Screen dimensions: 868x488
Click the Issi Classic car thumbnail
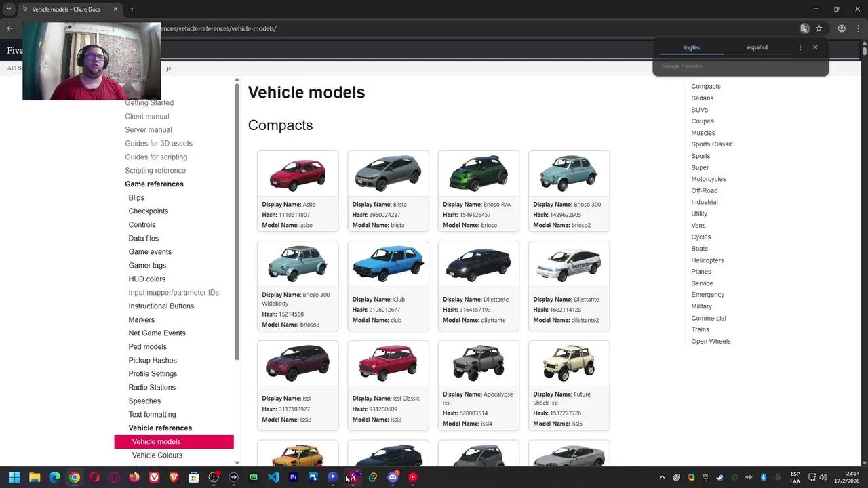click(x=388, y=363)
